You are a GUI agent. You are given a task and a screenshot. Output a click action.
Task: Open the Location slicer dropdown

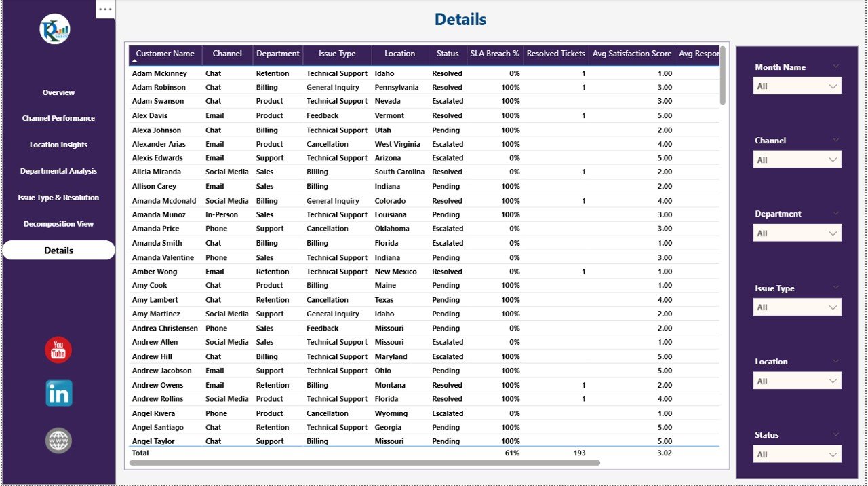797,381
